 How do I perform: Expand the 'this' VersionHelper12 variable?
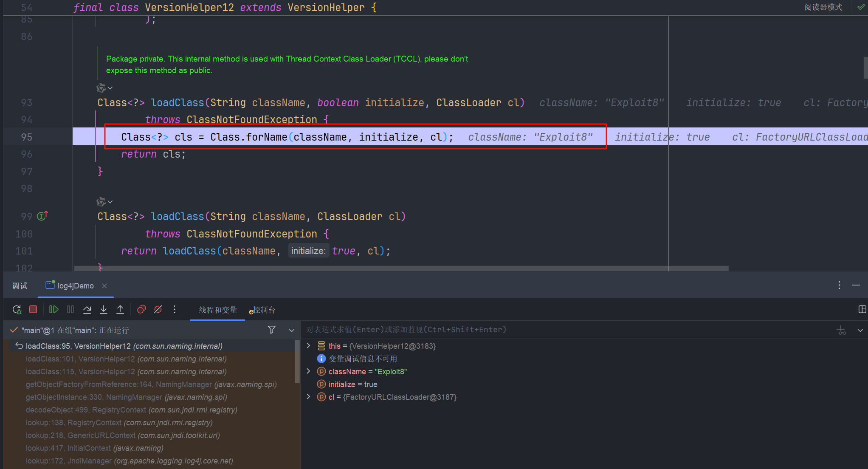[x=309, y=346]
